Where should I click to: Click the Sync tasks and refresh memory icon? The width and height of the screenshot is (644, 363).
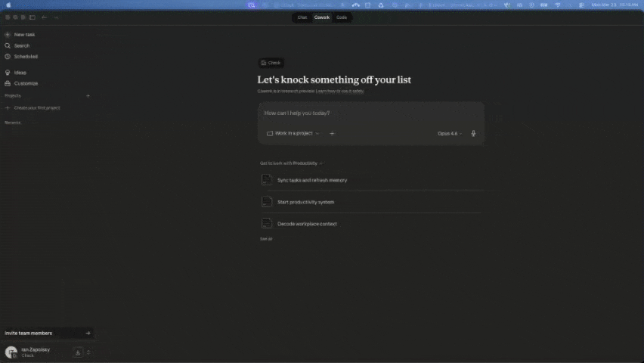click(x=267, y=180)
